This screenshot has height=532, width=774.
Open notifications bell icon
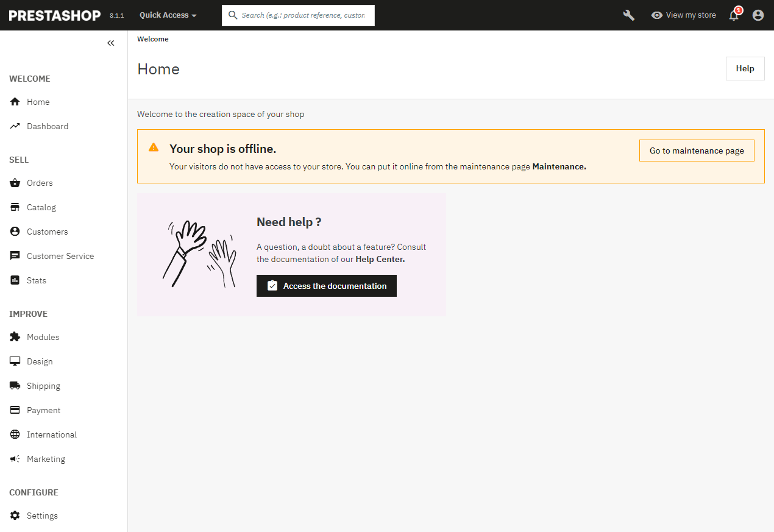coord(734,15)
